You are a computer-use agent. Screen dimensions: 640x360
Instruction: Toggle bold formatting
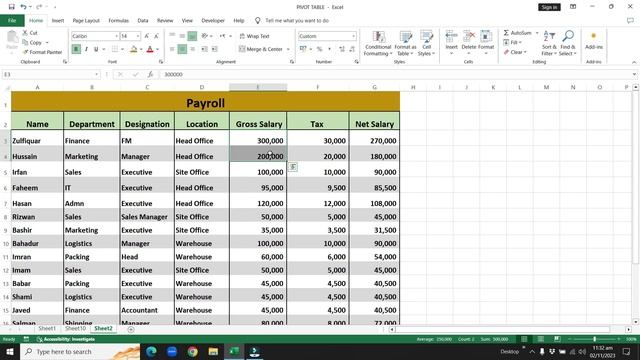76,49
